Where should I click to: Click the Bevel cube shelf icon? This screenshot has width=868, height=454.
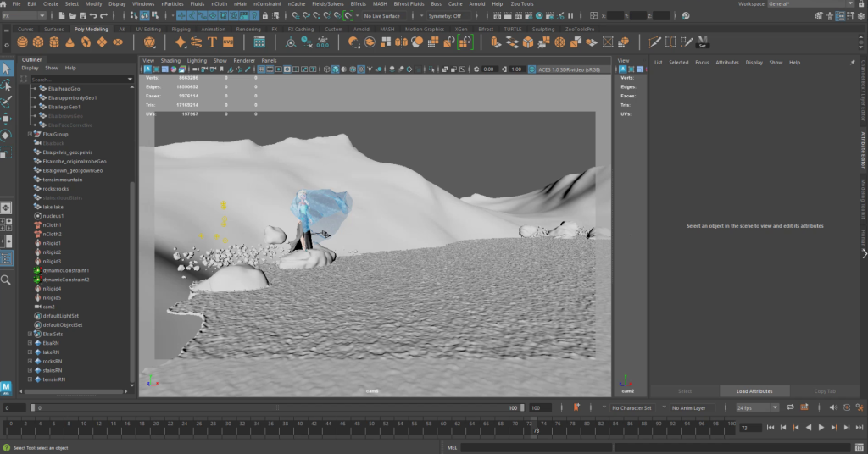point(528,42)
